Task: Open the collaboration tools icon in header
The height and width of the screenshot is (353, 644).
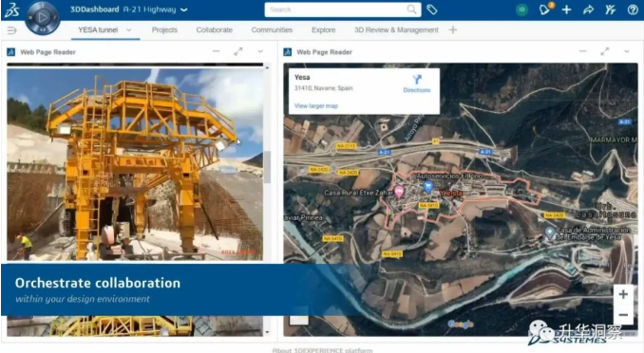Action: point(611,9)
